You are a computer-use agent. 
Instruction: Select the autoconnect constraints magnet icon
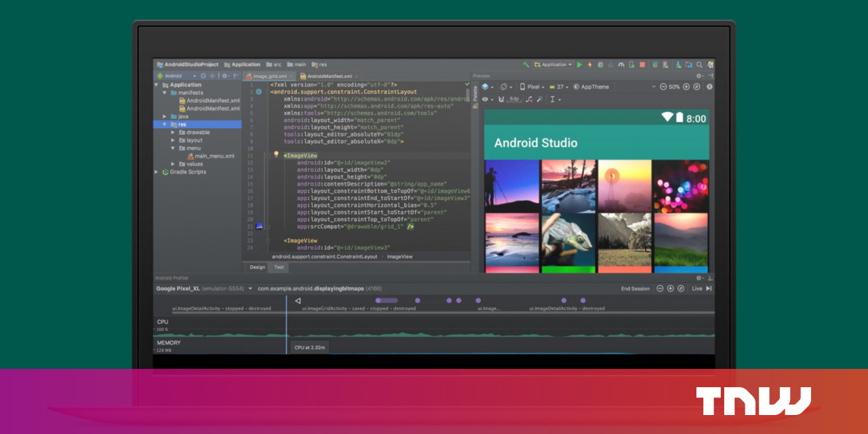click(x=500, y=99)
